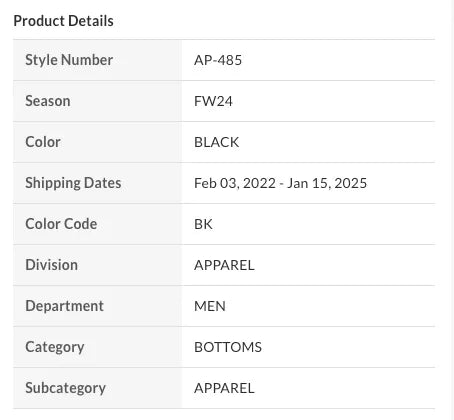
Task: Select the Shipping Dates label
Action: [73, 183]
